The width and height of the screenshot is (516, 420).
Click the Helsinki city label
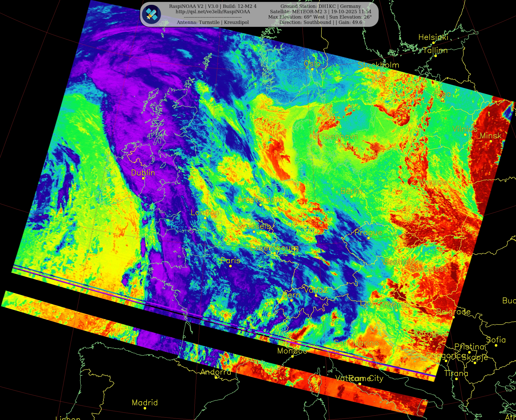click(433, 37)
